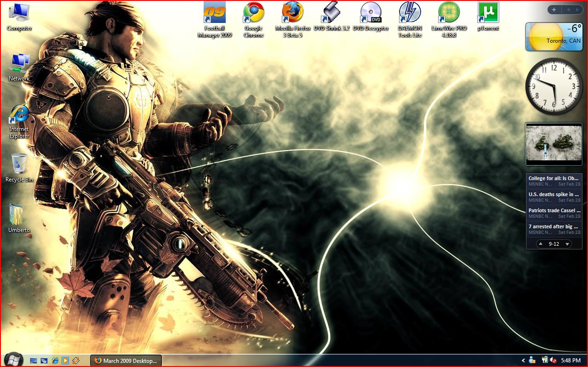This screenshot has height=367, width=588.
Task: Switch to March 2009 Desktop taskbar button
Action: pyautogui.click(x=126, y=361)
